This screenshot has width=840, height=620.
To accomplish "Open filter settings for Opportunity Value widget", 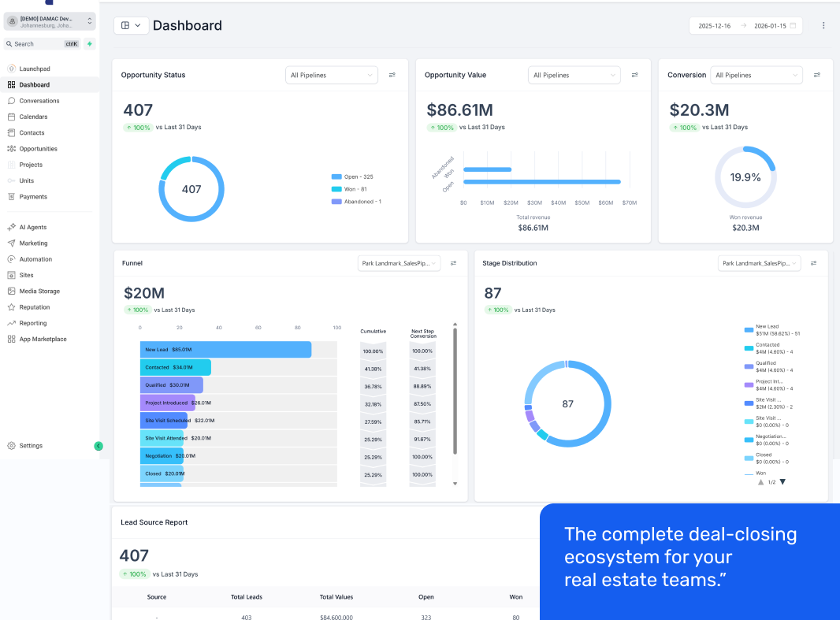I will tap(634, 75).
